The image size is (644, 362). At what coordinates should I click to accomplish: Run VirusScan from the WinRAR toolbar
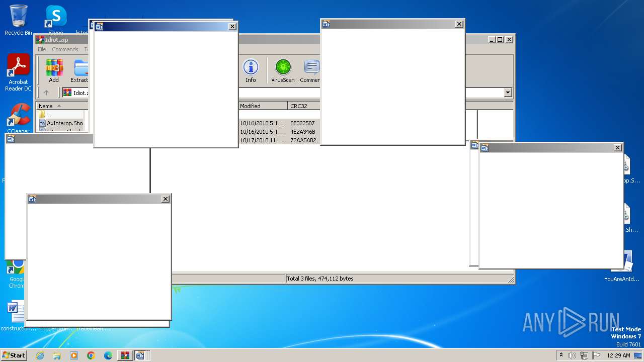tap(283, 71)
